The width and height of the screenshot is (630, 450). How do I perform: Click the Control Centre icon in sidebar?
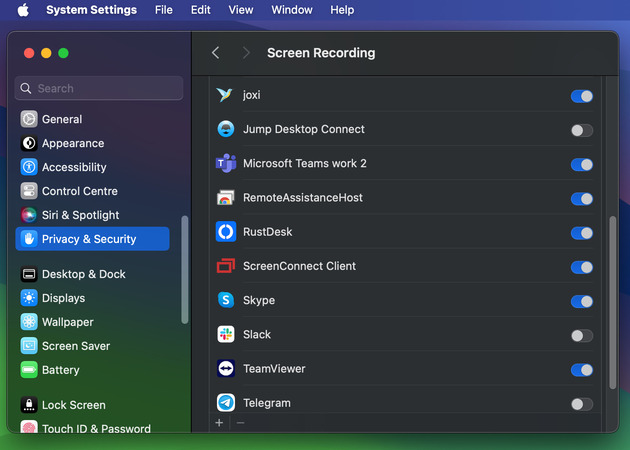coord(29,191)
